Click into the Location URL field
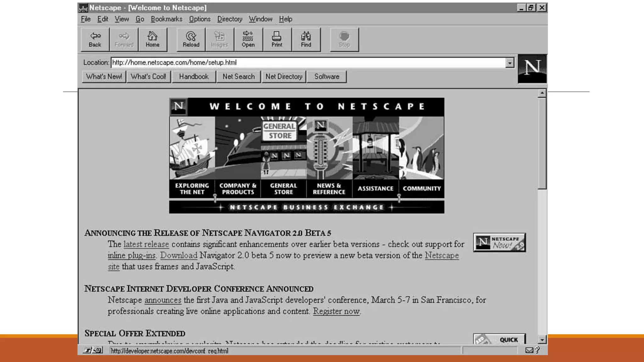Image resolution: width=644 pixels, height=362 pixels. click(308, 63)
